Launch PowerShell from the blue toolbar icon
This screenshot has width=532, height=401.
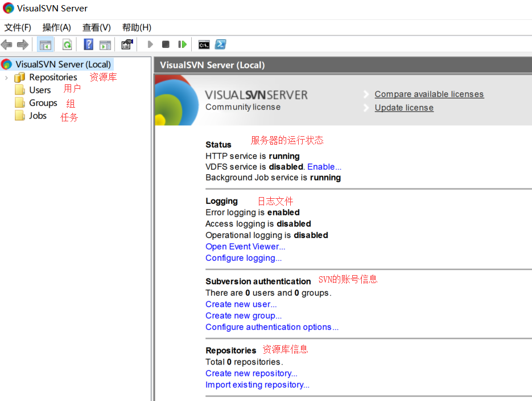coord(221,44)
